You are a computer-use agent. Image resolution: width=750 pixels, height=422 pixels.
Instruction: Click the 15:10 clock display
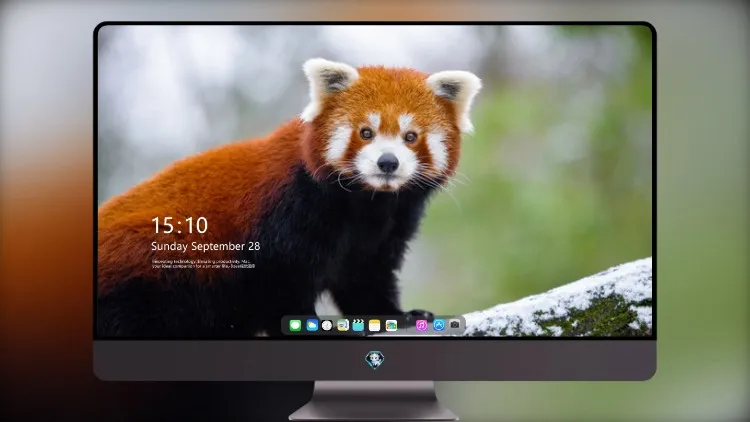(x=180, y=225)
